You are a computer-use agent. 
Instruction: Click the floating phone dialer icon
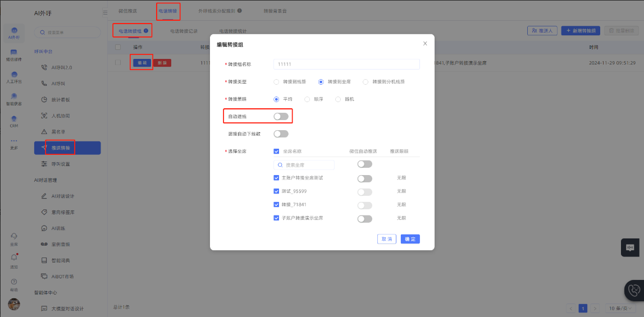click(633, 290)
